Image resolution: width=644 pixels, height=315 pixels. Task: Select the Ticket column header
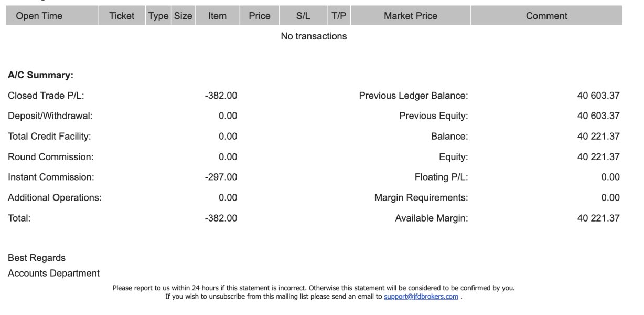(x=122, y=16)
